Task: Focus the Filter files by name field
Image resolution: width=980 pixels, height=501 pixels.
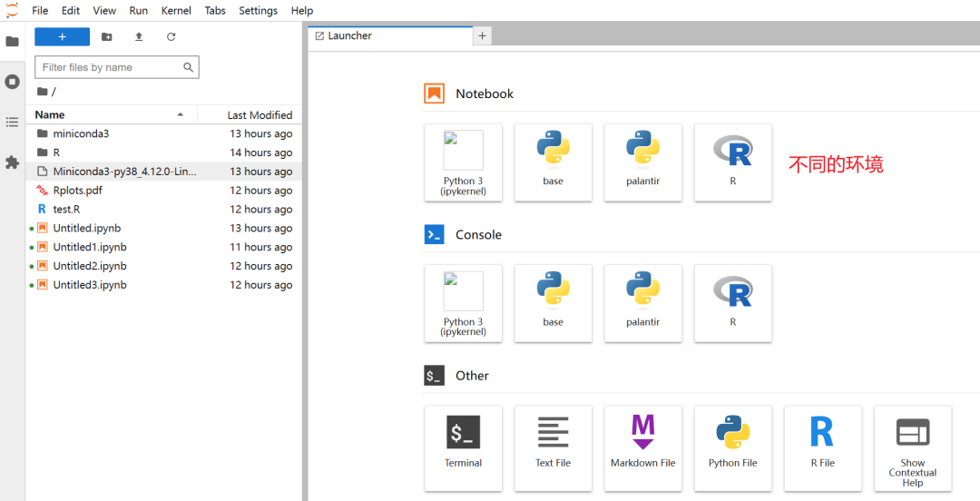Action: coord(117,67)
